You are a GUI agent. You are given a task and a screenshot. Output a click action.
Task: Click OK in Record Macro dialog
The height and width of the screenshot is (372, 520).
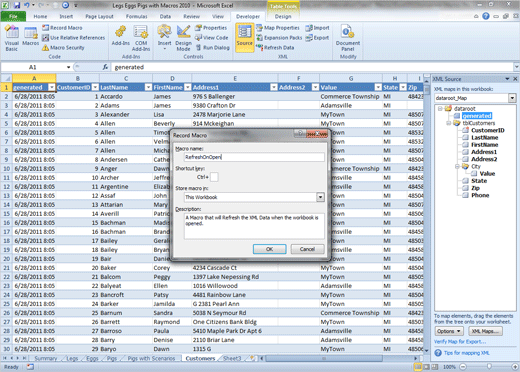[269, 249]
